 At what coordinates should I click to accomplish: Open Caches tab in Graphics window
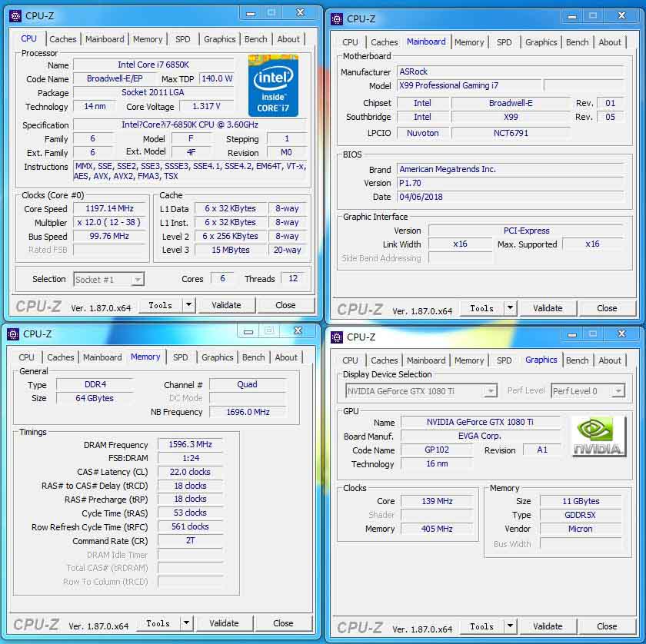(x=385, y=360)
